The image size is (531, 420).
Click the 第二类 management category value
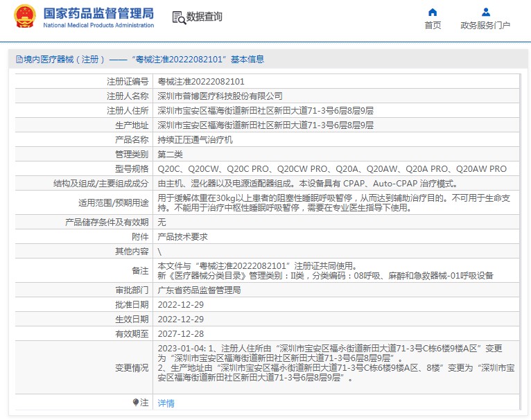pos(171,154)
